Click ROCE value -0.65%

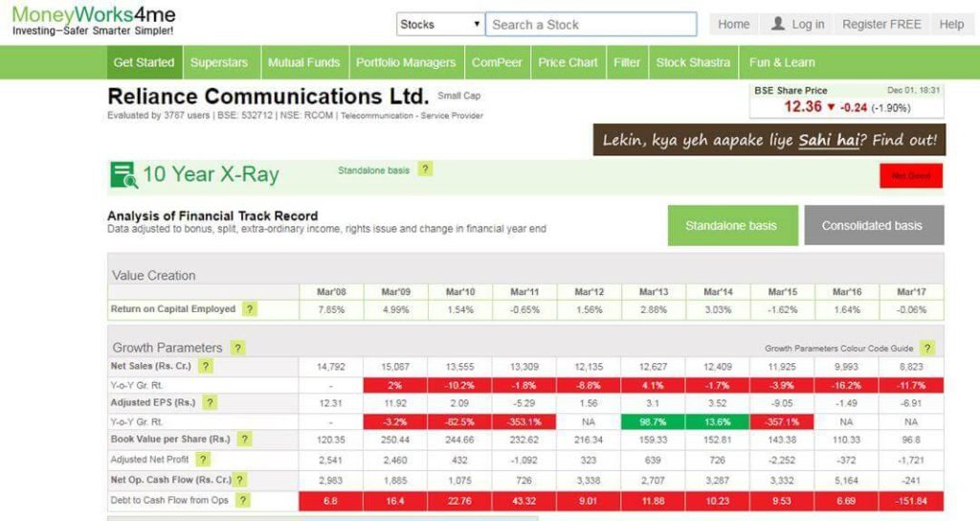point(524,309)
